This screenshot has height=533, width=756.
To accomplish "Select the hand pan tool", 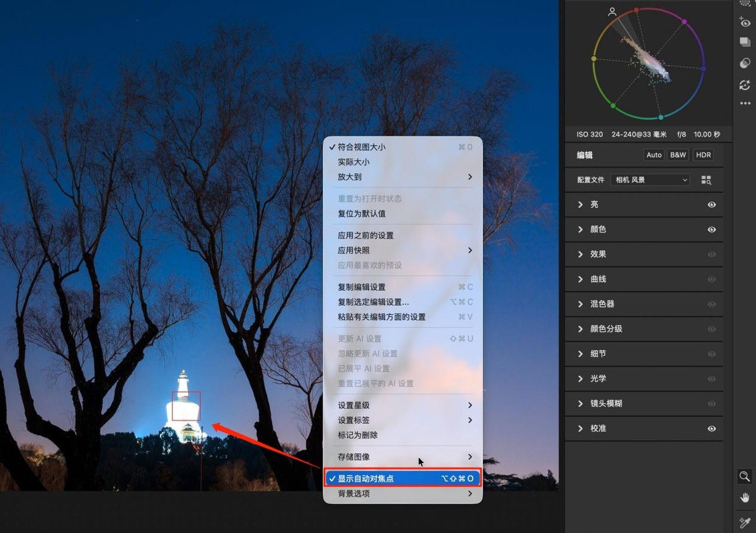I will pyautogui.click(x=745, y=498).
